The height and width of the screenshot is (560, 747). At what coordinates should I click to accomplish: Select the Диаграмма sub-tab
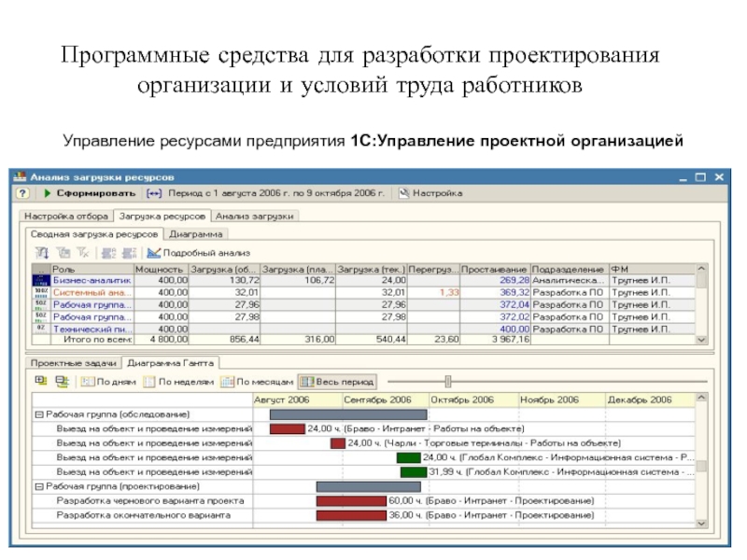(x=197, y=233)
